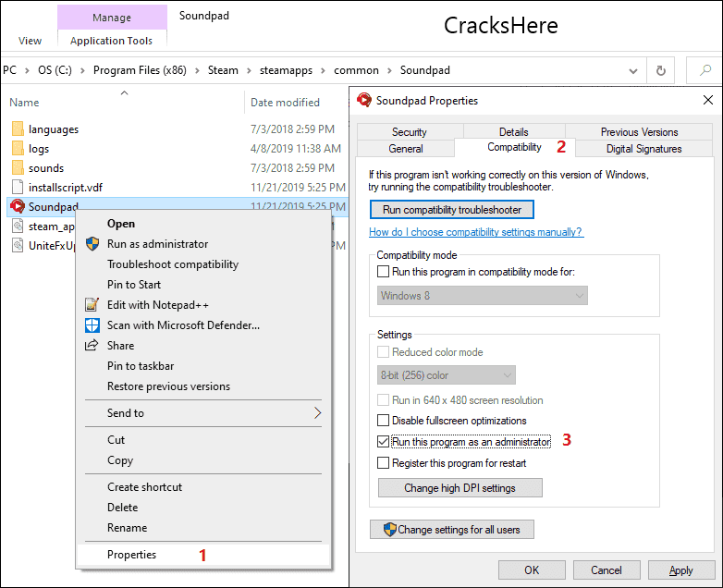Sort by the Name column header
Screen dimensions: 723x588
click(x=24, y=103)
